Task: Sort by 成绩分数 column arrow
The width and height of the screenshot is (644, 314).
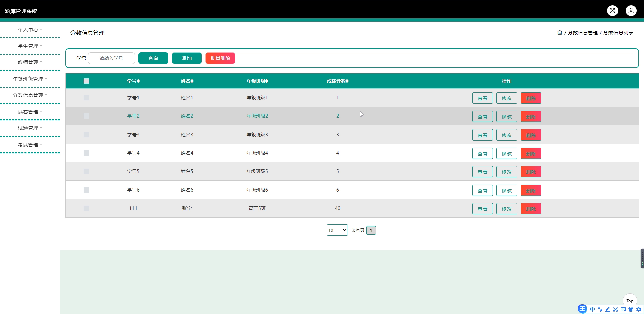Action: pos(347,81)
